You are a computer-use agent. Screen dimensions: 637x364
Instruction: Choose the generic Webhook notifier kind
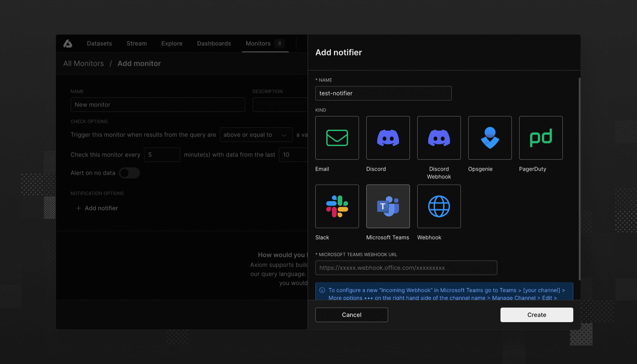(x=439, y=206)
